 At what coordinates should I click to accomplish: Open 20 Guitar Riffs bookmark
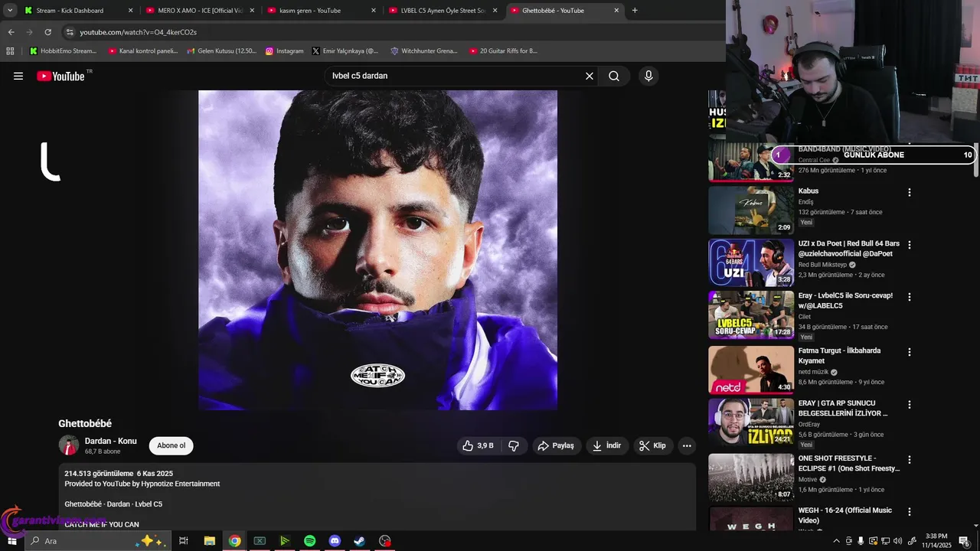(503, 51)
